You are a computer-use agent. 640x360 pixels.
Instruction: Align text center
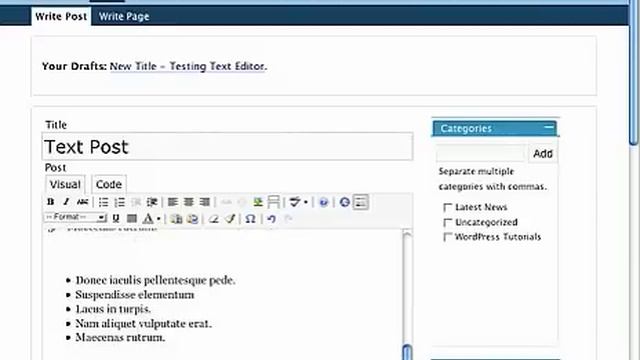pyautogui.click(x=189, y=202)
